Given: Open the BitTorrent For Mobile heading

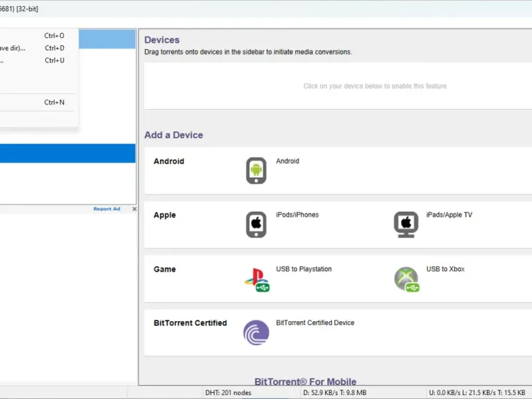Looking at the screenshot, I should click(x=305, y=382).
